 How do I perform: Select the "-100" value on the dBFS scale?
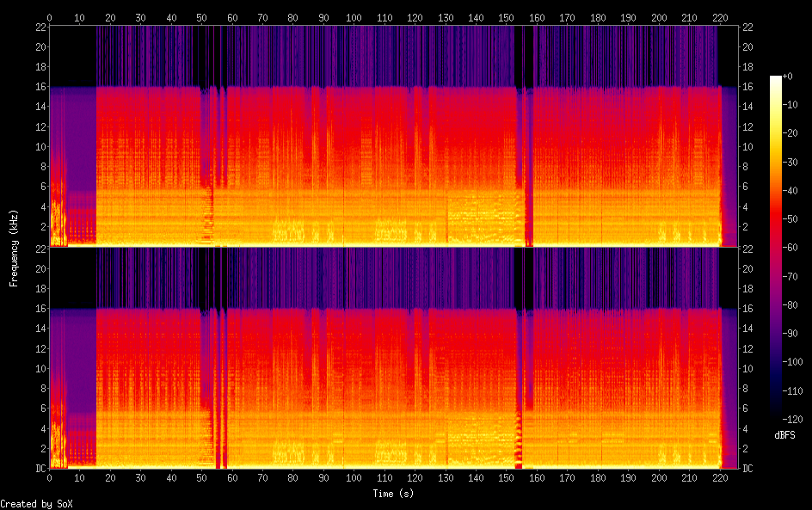[792, 362]
